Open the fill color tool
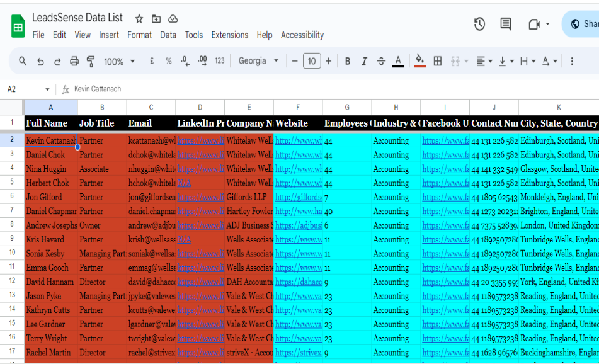The width and height of the screenshot is (599, 364). point(419,61)
